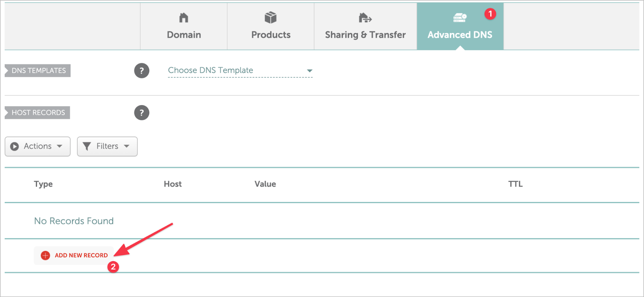
Task: Click the Value column header
Action: pyautogui.click(x=265, y=184)
